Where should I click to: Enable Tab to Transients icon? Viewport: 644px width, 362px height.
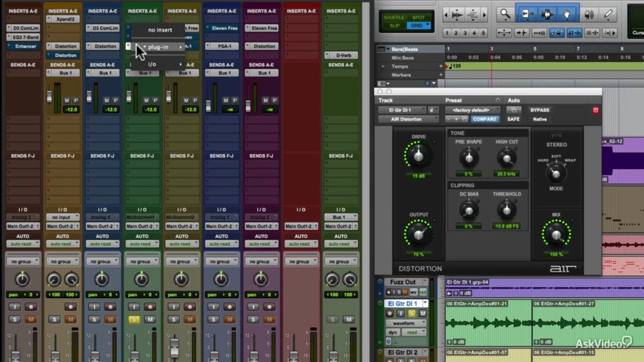[522, 33]
